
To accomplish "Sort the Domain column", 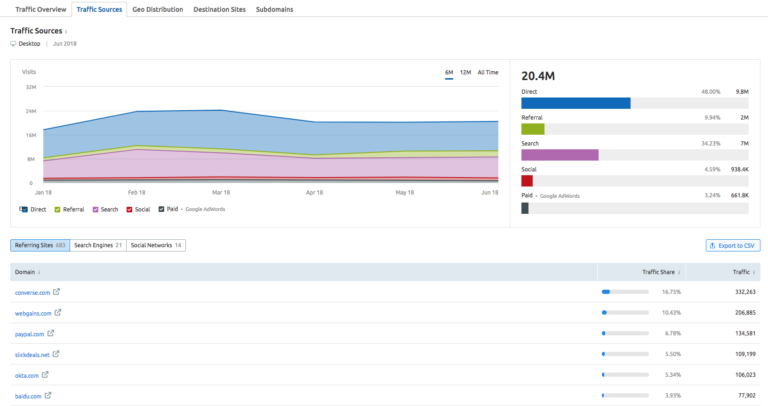I will 27,272.
